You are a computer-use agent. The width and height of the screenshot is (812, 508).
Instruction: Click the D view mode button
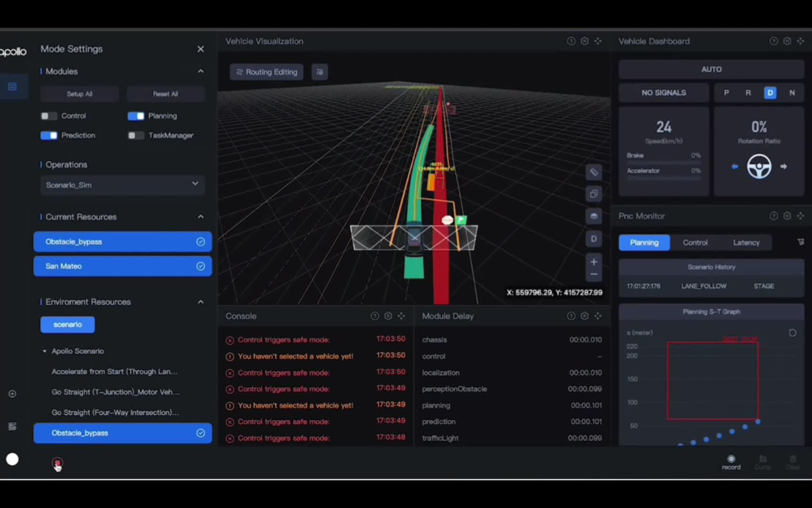pos(594,239)
